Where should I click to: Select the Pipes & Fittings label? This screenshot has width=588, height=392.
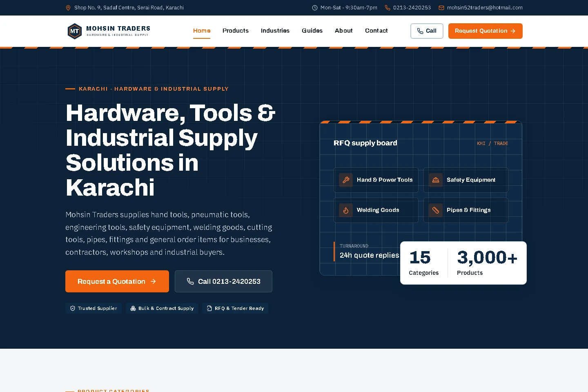pyautogui.click(x=469, y=210)
